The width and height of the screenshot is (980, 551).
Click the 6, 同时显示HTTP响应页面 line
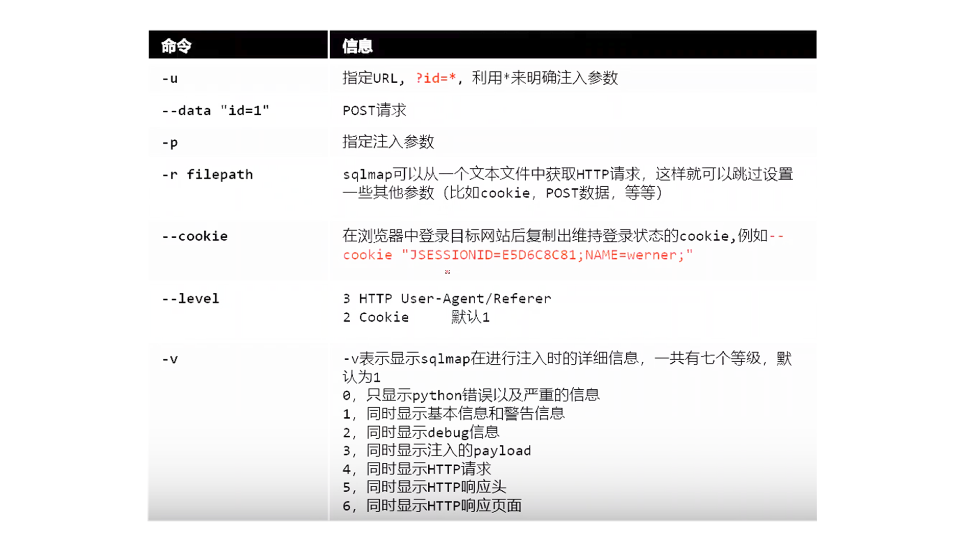tap(432, 506)
